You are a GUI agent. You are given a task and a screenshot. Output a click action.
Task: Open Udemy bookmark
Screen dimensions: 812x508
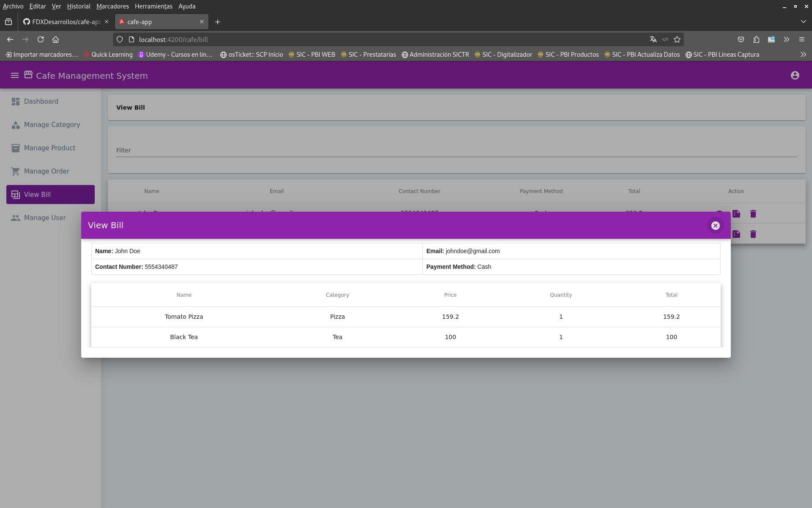tap(176, 55)
